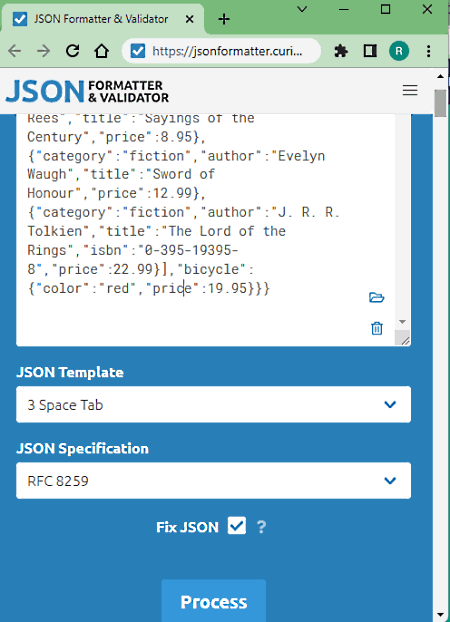Click the address bar URL
The image size is (450, 622).
click(227, 51)
